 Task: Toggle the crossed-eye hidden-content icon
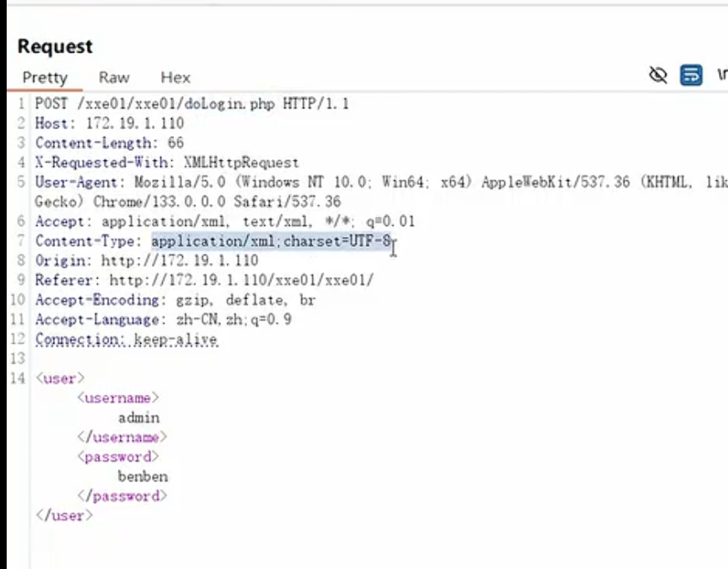(658, 76)
